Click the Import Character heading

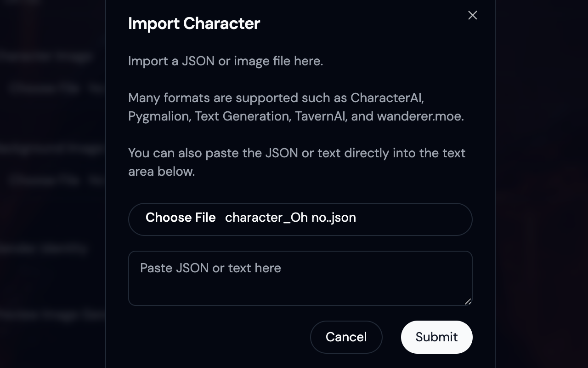click(x=194, y=23)
